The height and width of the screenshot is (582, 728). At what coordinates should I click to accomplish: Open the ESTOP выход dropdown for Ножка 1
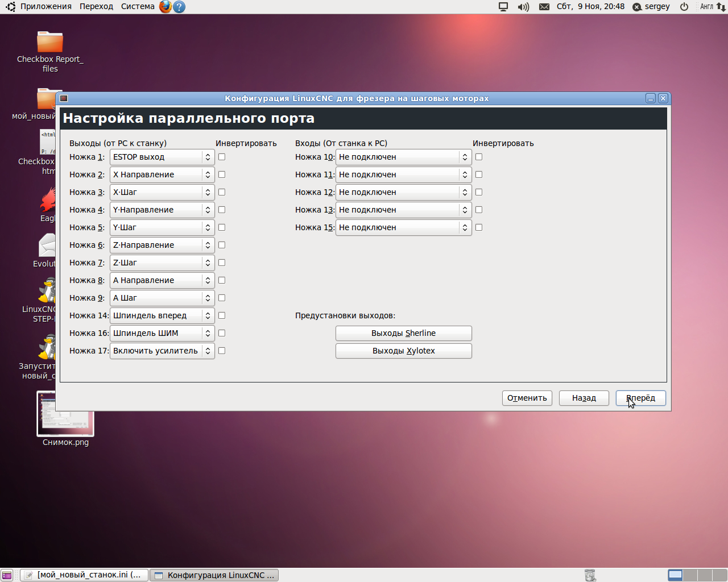click(x=162, y=157)
